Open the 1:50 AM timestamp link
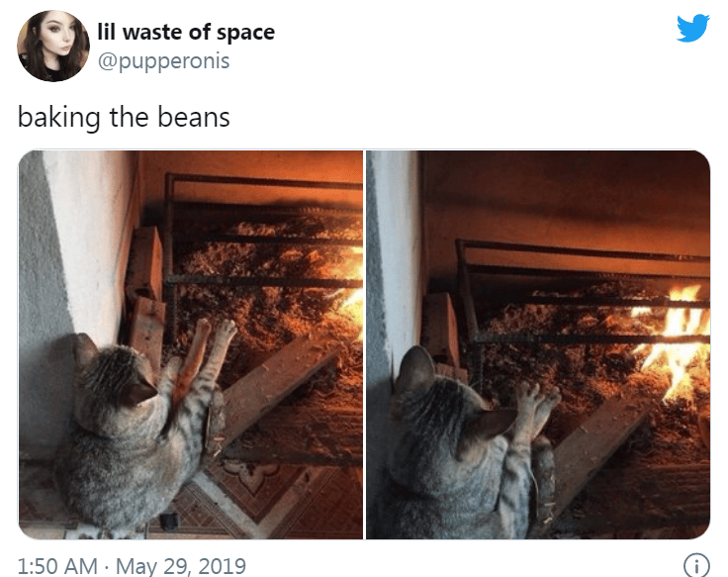 [57, 566]
